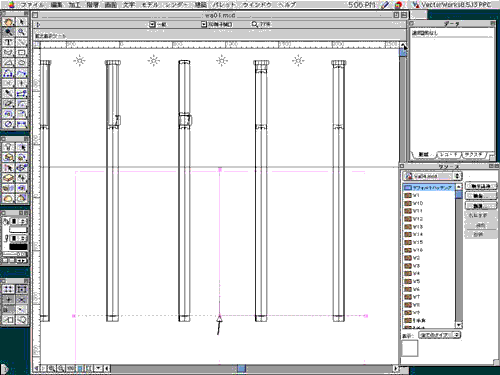The height and width of the screenshot is (375, 500).
Task: Toggle the snap to grid constraint
Action: pyautogui.click(x=8, y=289)
